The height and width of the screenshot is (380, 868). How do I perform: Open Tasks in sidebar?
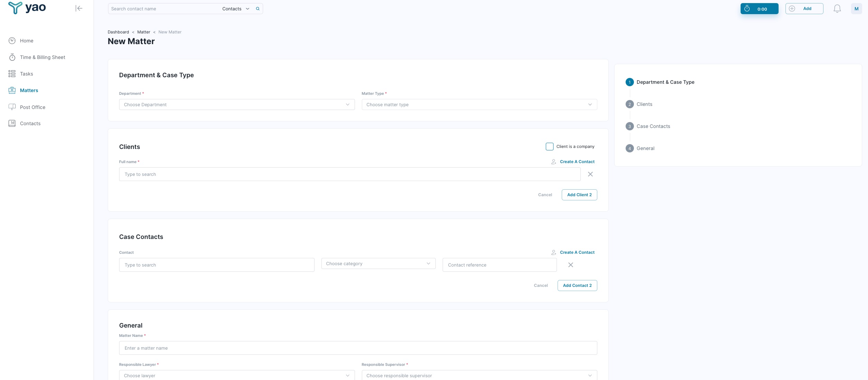[27, 74]
